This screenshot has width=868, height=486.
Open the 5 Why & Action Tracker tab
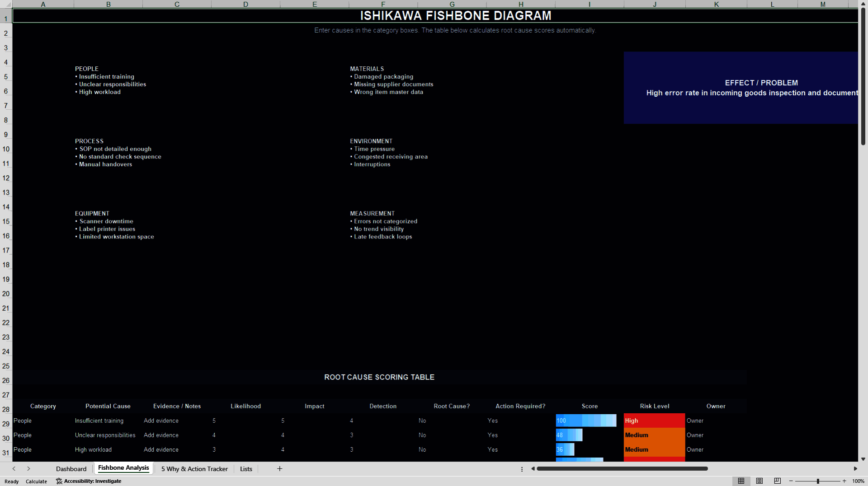(194, 469)
